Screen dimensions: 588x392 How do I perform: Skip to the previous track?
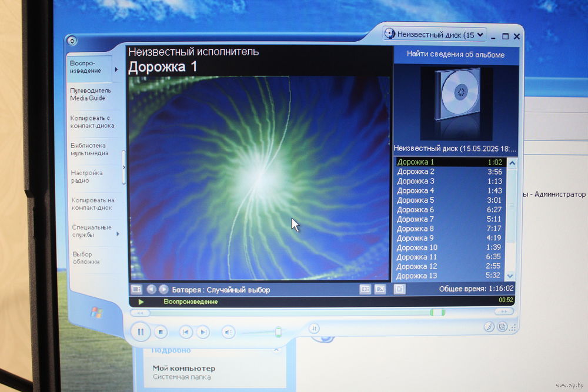pyautogui.click(x=185, y=332)
